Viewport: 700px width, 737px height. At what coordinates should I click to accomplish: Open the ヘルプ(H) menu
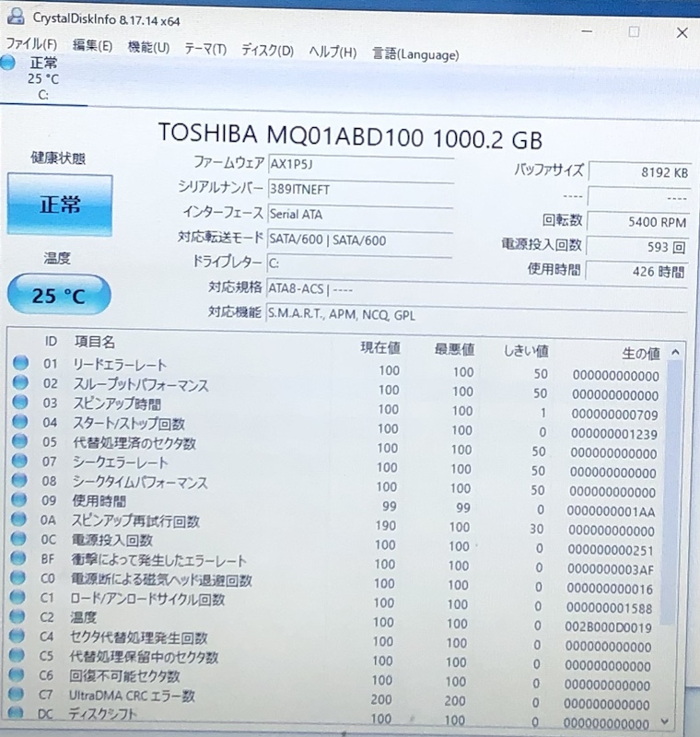(x=332, y=52)
